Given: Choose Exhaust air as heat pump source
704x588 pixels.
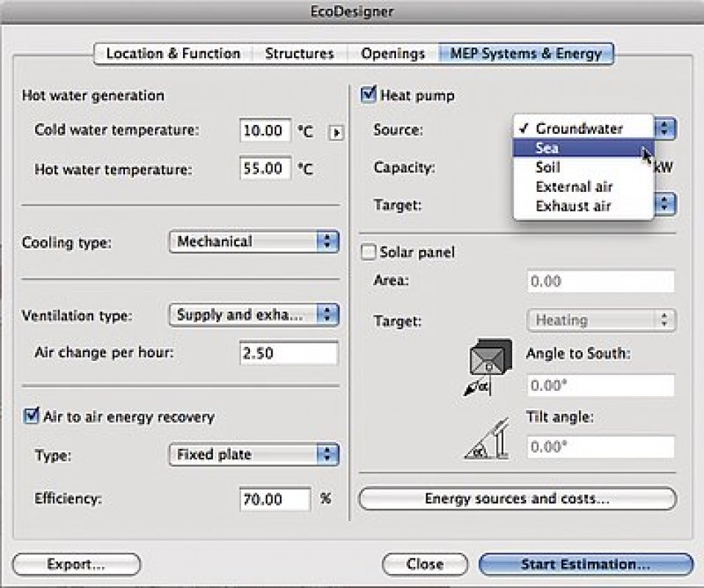Looking at the screenshot, I should [x=583, y=207].
